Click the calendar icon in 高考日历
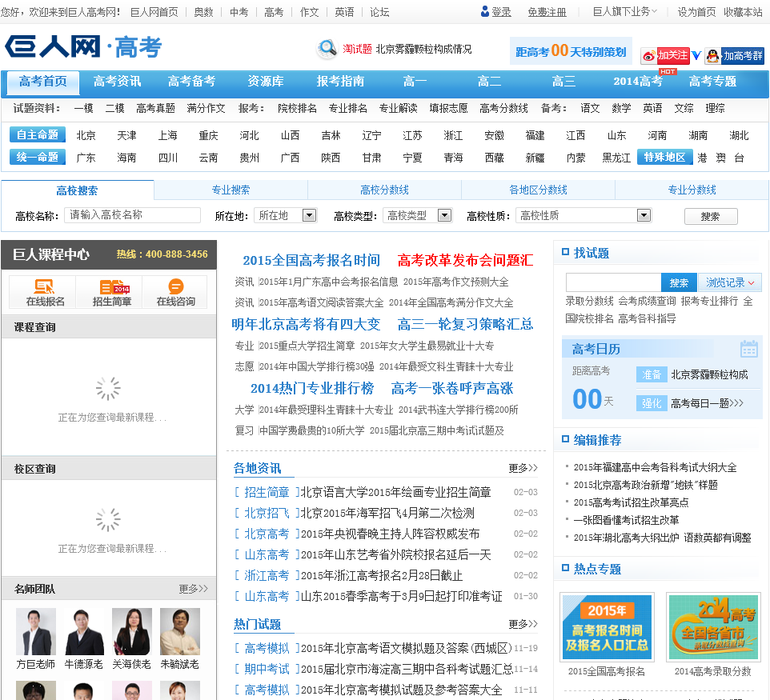This screenshot has width=770, height=700. (749, 349)
